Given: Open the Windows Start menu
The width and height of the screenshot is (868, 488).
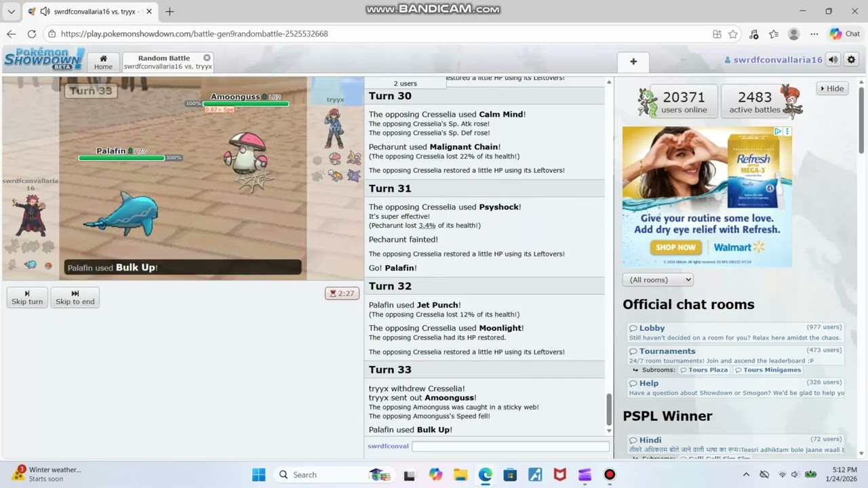Looking at the screenshot, I should point(258,474).
